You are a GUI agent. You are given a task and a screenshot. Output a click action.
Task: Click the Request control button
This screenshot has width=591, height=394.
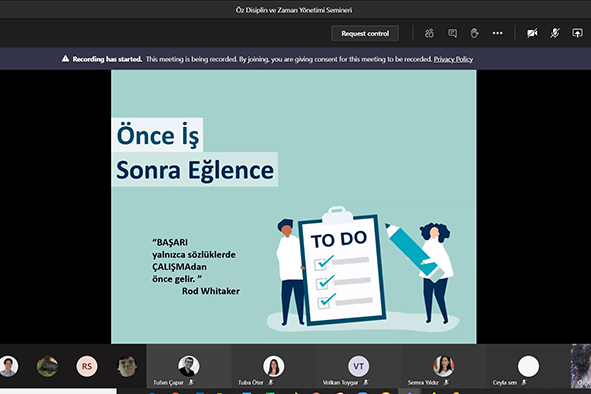365,34
